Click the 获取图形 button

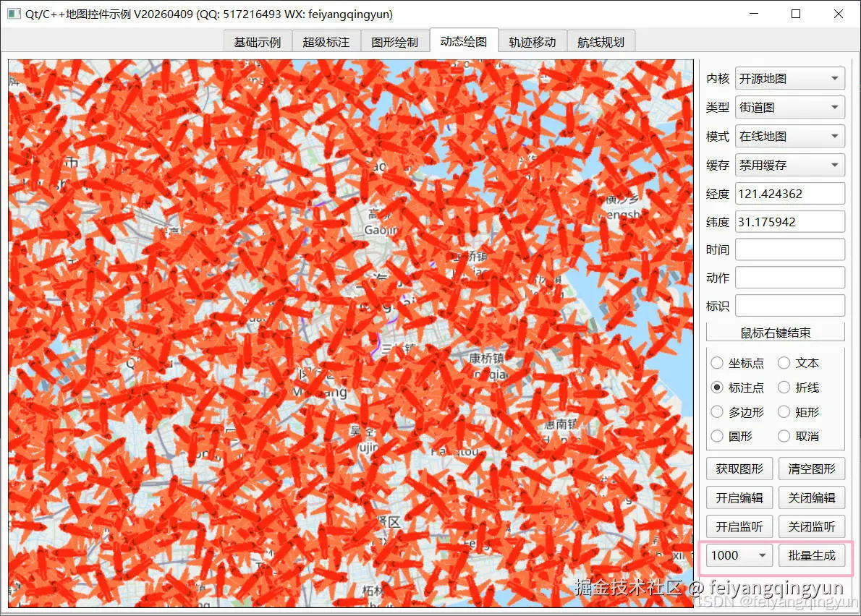[x=739, y=469]
